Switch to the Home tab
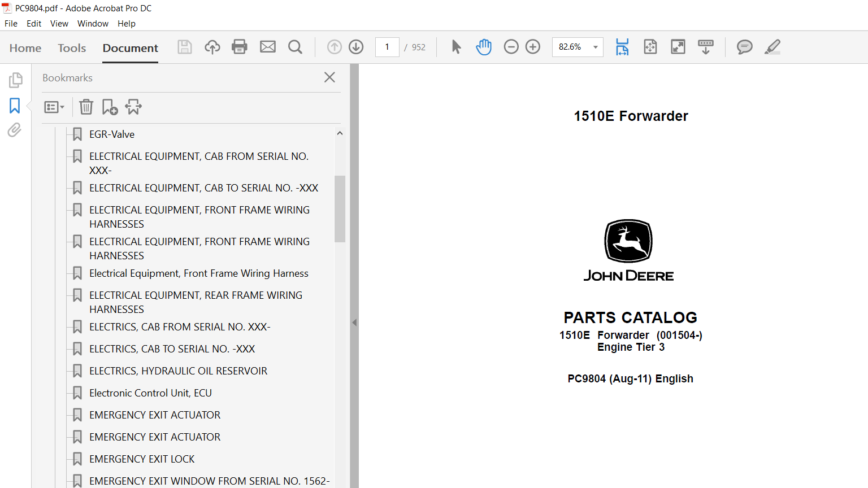 (x=25, y=48)
